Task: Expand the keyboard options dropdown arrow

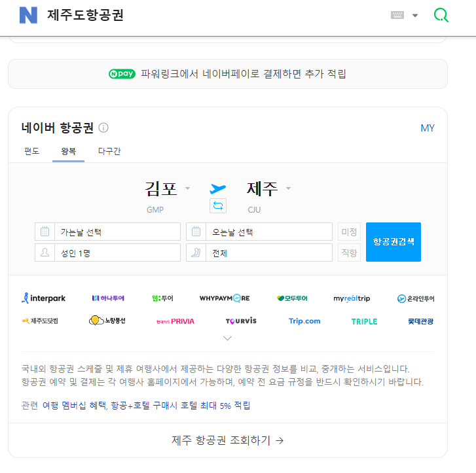Action: coord(415,15)
